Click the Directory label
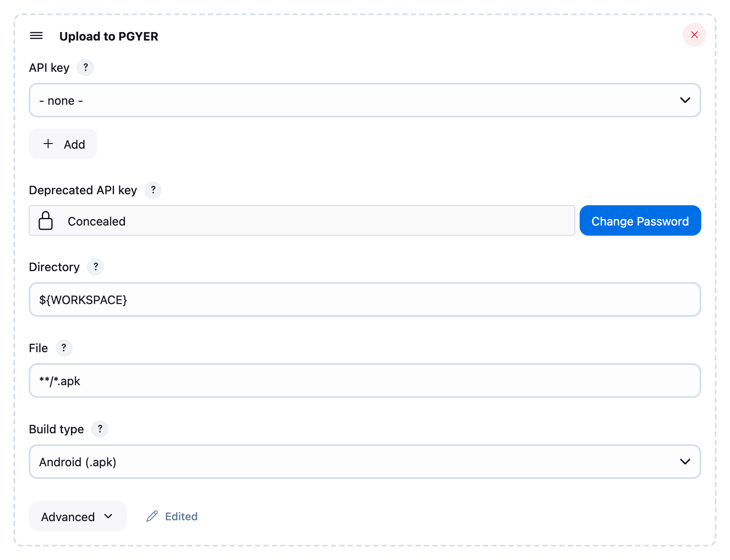Image resolution: width=730 pixels, height=560 pixels. [x=54, y=267]
